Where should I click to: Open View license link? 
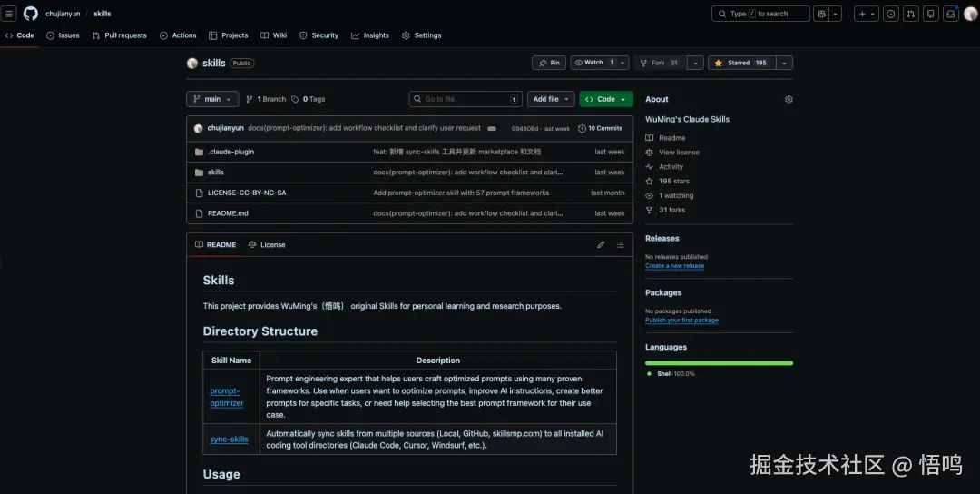(672, 152)
